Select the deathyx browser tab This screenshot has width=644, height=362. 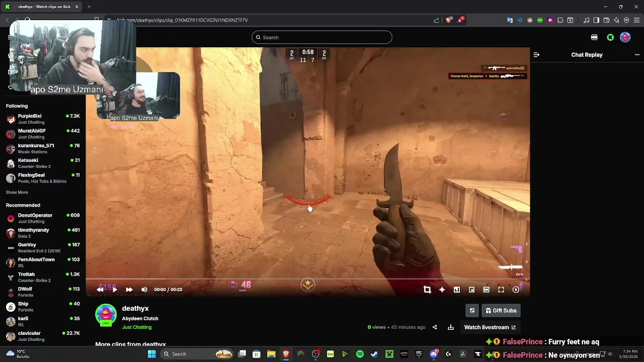[42, 7]
